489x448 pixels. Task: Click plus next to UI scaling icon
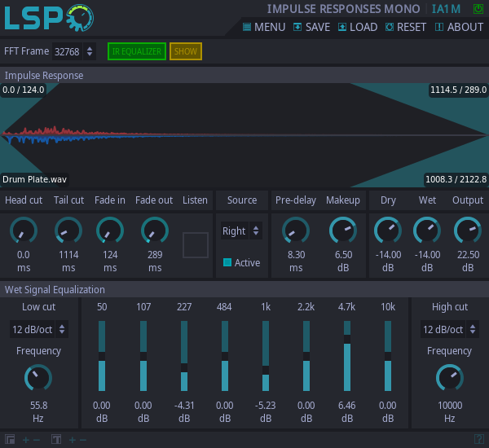coord(26,440)
